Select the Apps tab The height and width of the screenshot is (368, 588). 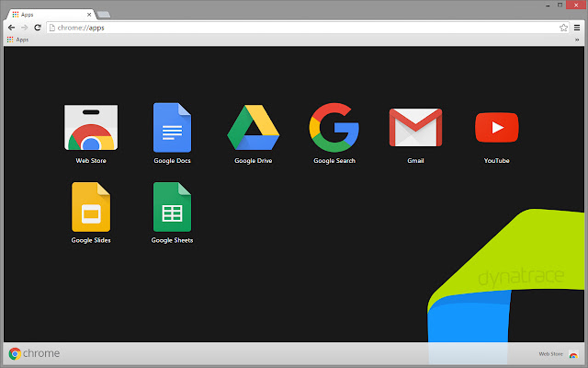[51, 15]
